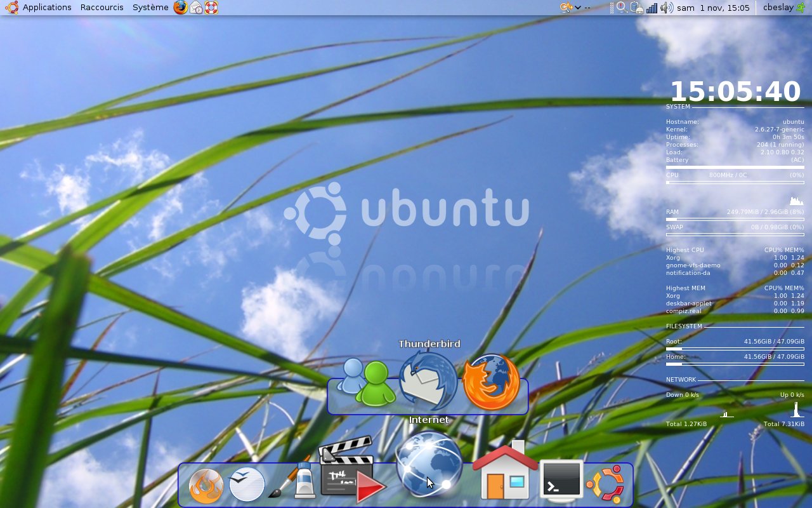The image size is (812, 508).
Task: Click the Kernel 2.6.27-7-generic line
Action: [x=735, y=130]
